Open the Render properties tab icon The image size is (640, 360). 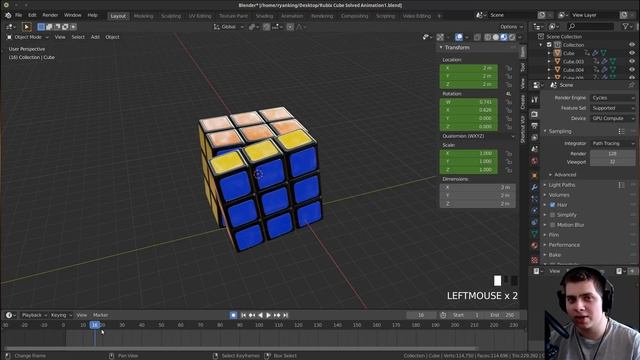pos(534,114)
